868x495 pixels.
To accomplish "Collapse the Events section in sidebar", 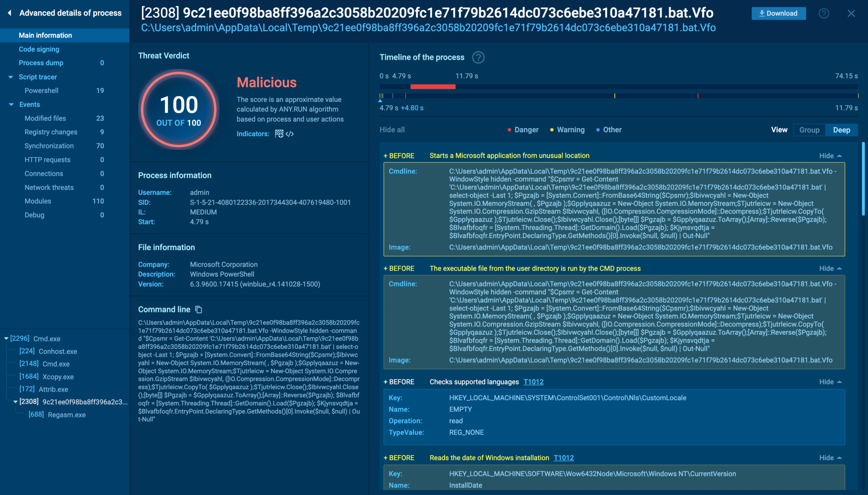I will 11,105.
